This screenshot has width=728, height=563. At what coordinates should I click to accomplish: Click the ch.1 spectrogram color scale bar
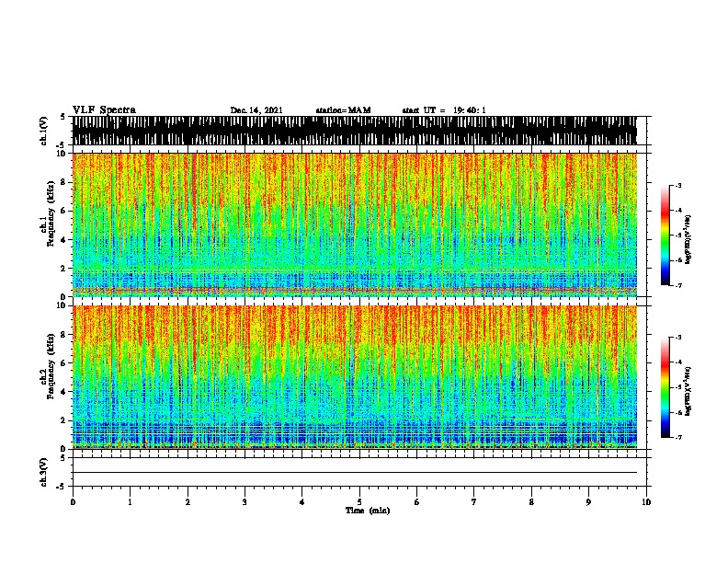[x=665, y=236]
